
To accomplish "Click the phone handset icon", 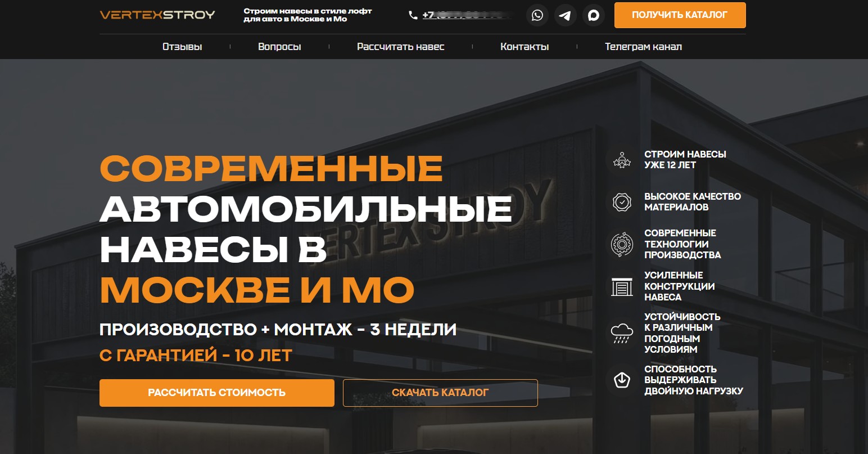I will (x=413, y=16).
